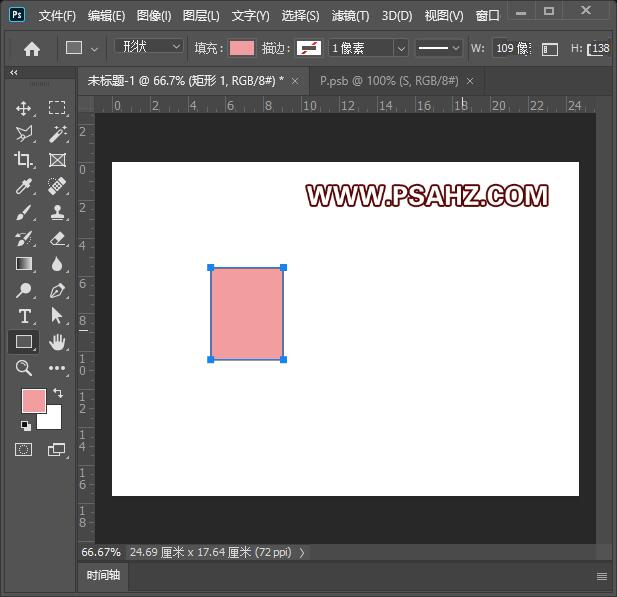Click the 描边 stroke color swatch
617x597 pixels.
309,48
